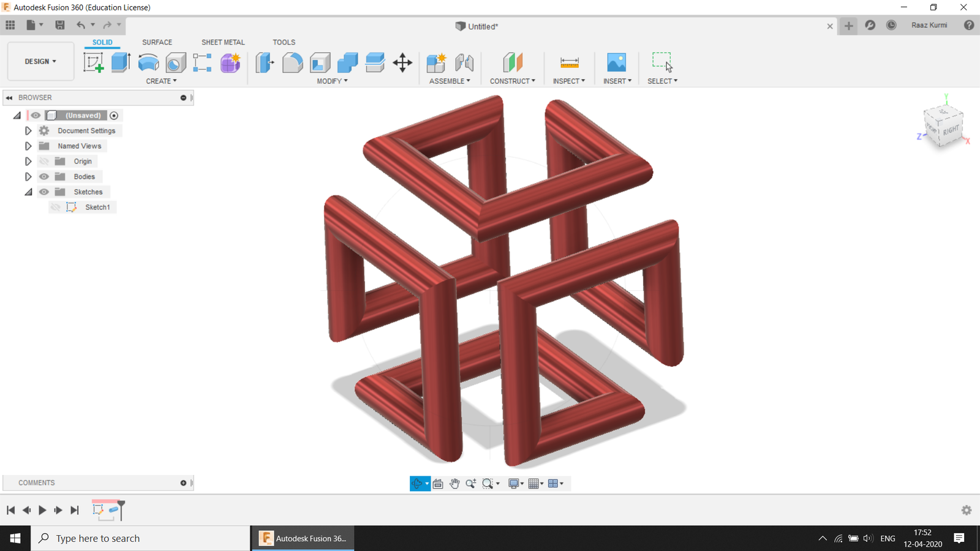
Task: Select the Create Sketch tool
Action: pos(93,62)
